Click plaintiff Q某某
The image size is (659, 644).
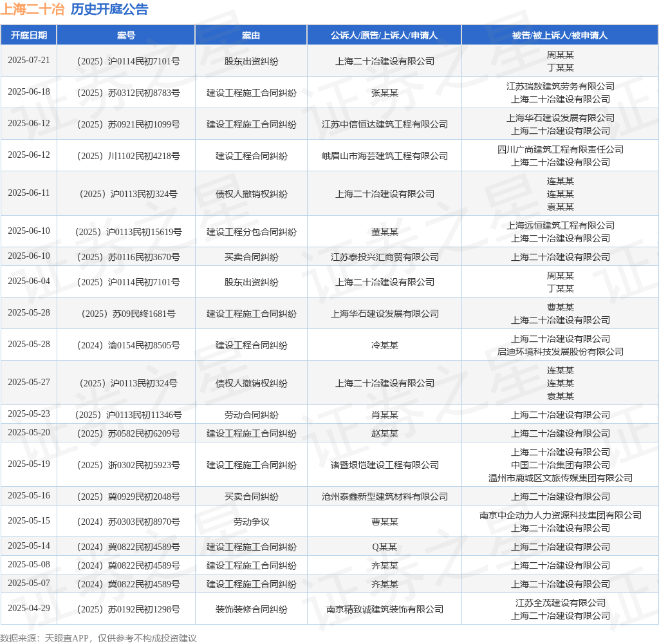[x=385, y=547]
